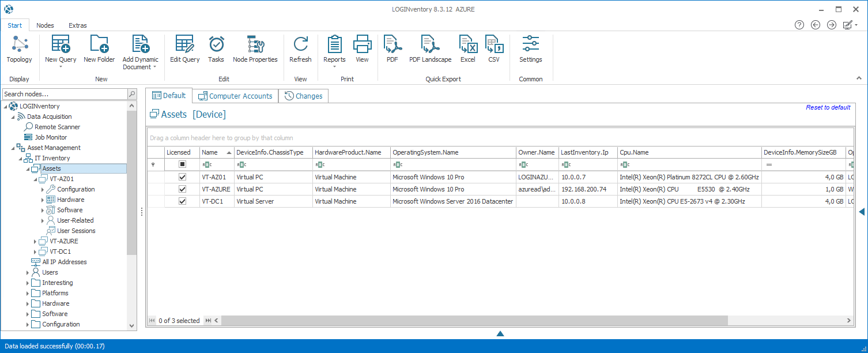Create a New Folder
The width and height of the screenshot is (868, 353).
click(x=99, y=49)
